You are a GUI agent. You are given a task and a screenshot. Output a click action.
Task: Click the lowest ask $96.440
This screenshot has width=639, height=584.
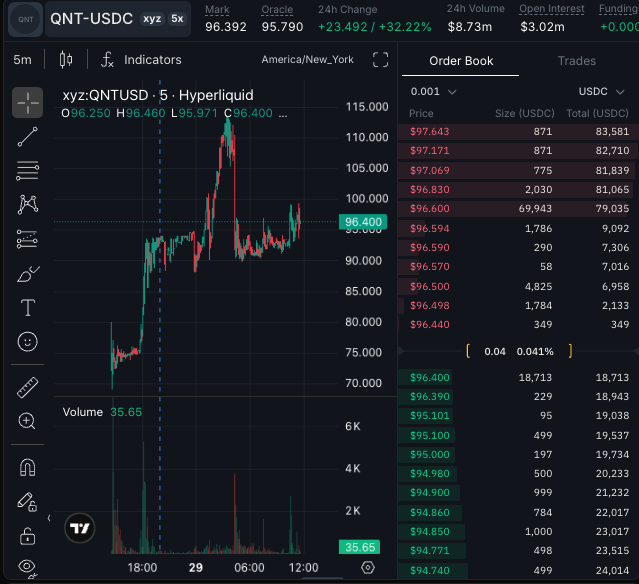[430, 324]
